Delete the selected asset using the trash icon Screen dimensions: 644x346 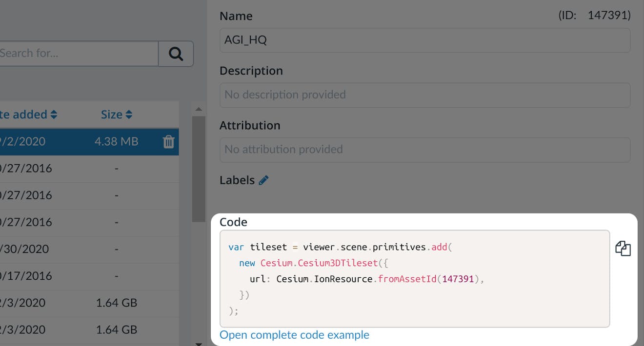168,142
